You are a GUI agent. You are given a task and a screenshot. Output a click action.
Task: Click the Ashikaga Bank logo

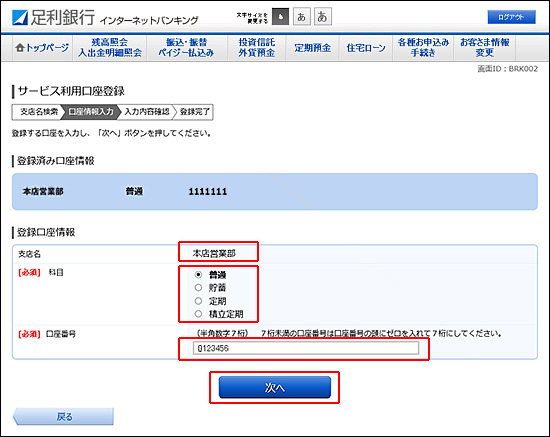[x=53, y=17]
